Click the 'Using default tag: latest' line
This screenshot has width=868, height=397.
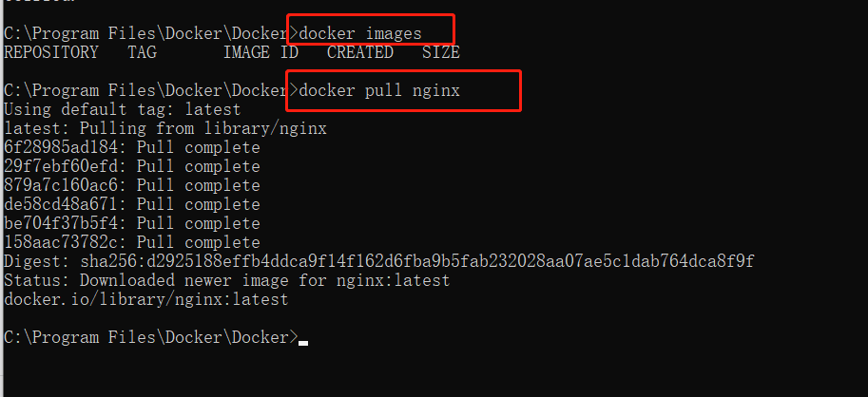pos(123,109)
